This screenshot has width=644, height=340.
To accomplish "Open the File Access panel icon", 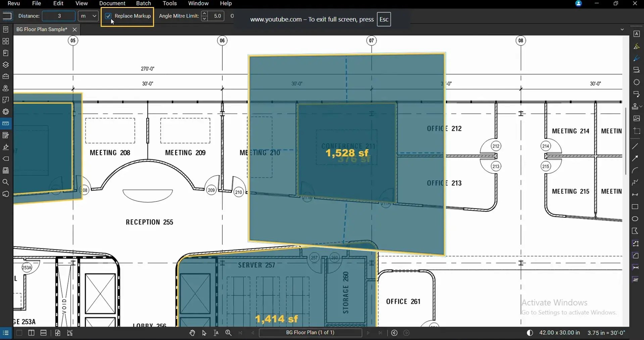I will [x=6, y=30].
